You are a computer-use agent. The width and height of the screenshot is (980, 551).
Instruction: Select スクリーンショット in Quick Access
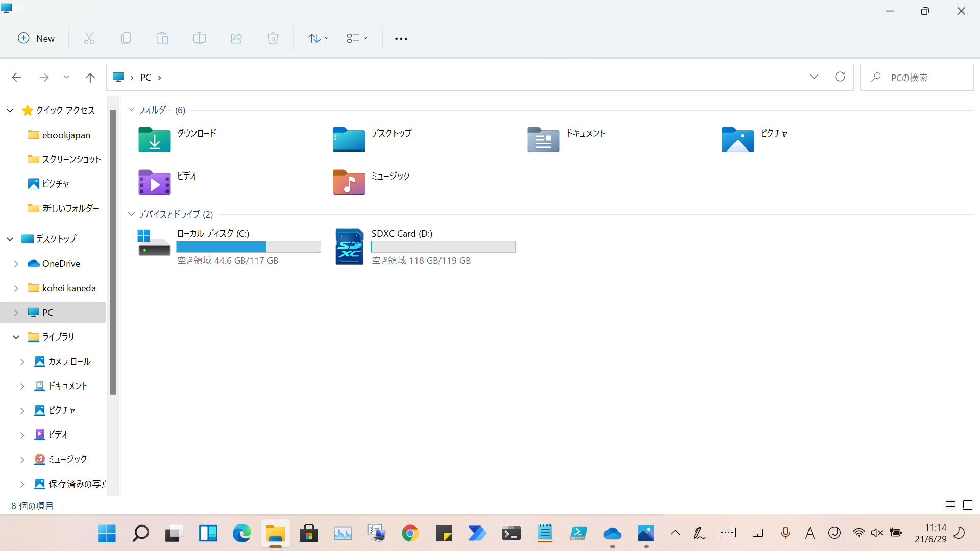click(x=71, y=159)
